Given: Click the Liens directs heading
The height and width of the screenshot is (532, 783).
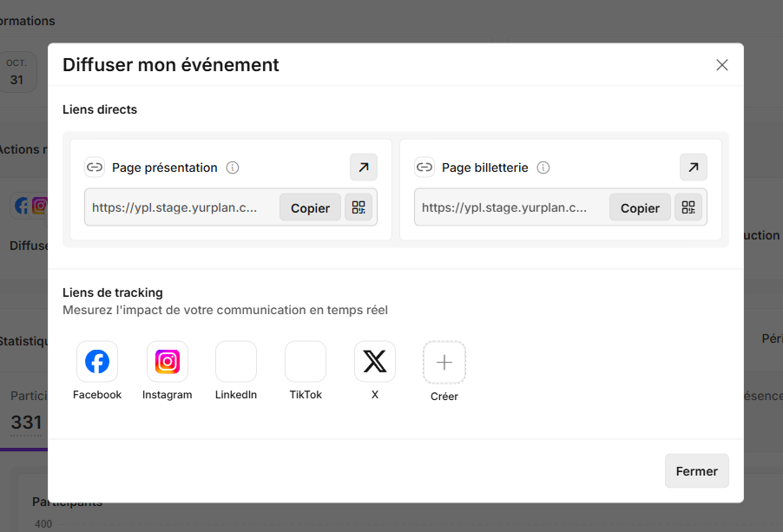Looking at the screenshot, I should point(100,109).
